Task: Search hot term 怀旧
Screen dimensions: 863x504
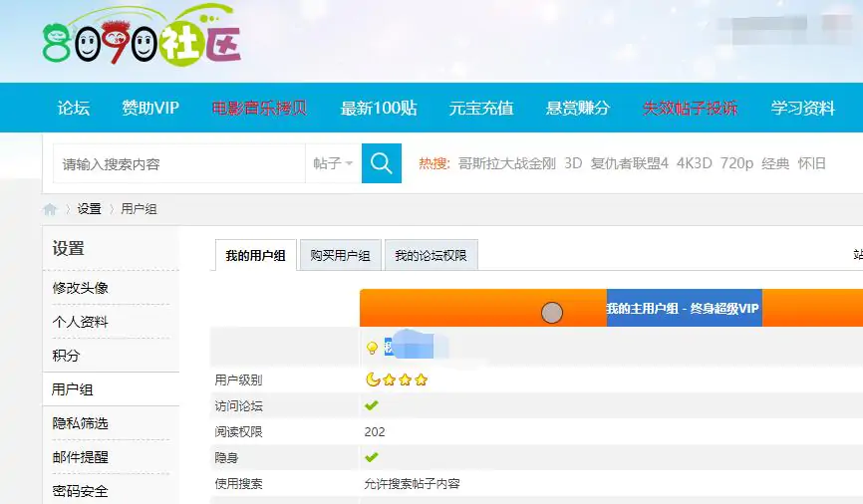Action: click(812, 163)
